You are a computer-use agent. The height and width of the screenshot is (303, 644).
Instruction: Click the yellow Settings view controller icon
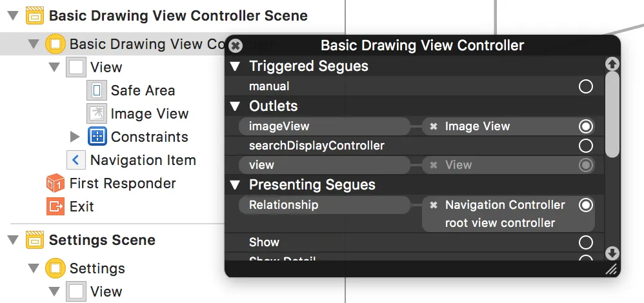(55, 268)
